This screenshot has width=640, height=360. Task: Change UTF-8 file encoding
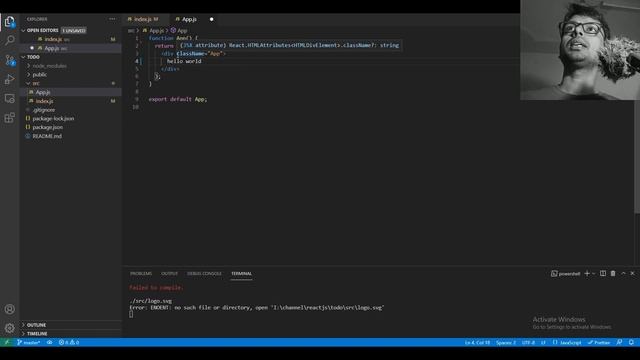tap(528, 342)
